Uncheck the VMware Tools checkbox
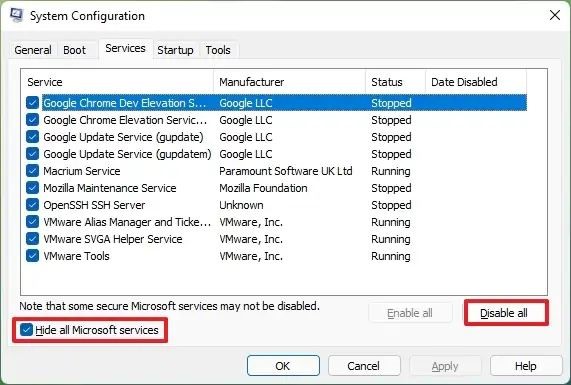This screenshot has width=571, height=385. [32, 256]
